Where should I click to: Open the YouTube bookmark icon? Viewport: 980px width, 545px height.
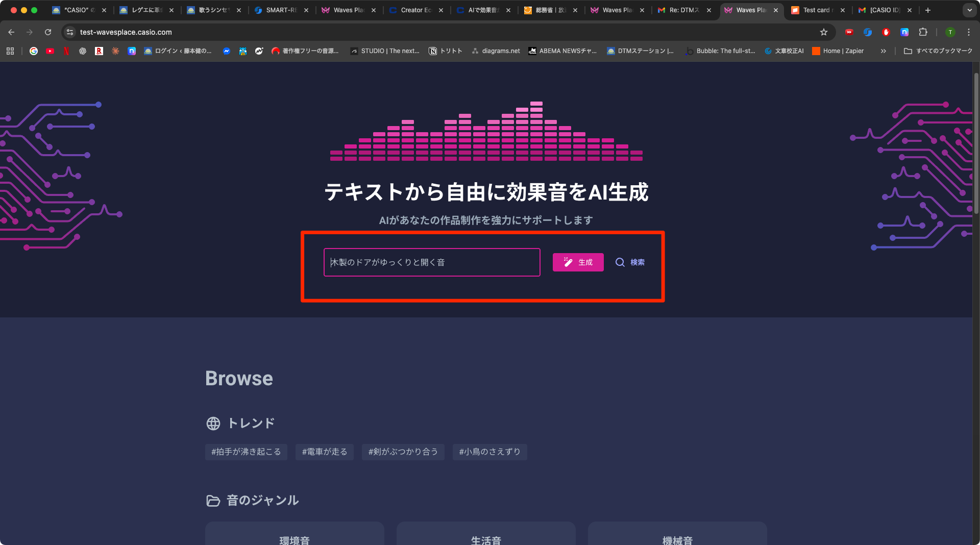[x=50, y=51]
